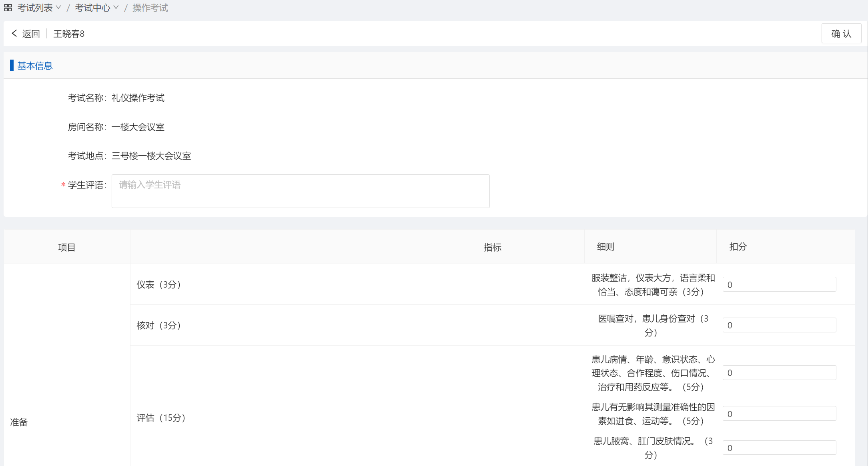868x466 pixels.
Task: Click the grid menu icon in breadcrumb
Action: [8, 8]
